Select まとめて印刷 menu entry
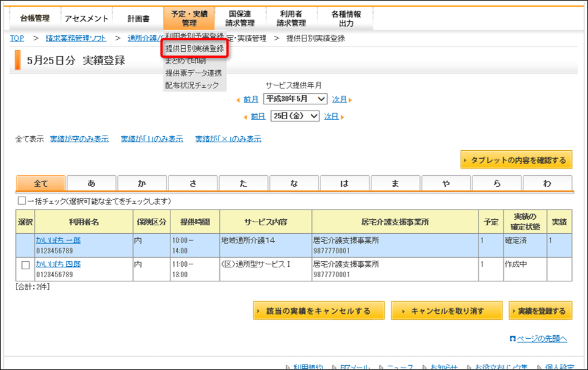 tap(186, 61)
